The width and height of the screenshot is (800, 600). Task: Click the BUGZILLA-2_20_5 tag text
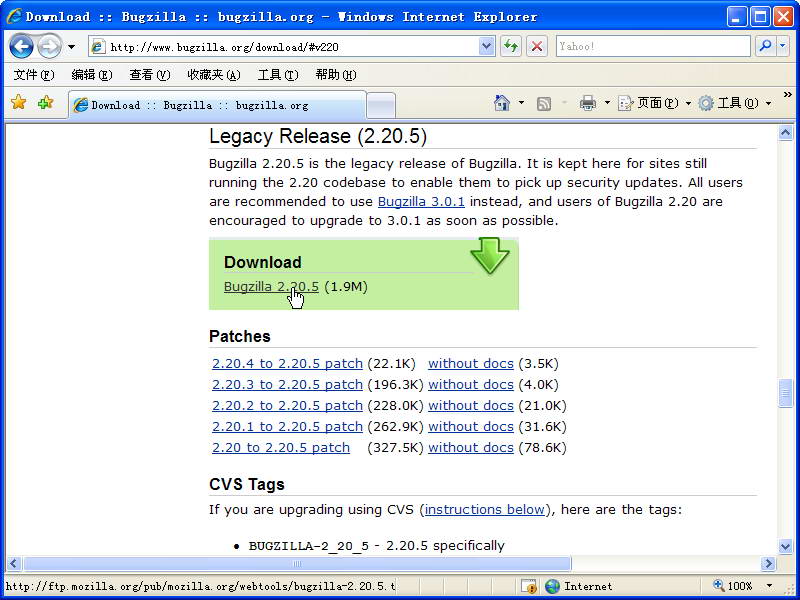[308, 546]
